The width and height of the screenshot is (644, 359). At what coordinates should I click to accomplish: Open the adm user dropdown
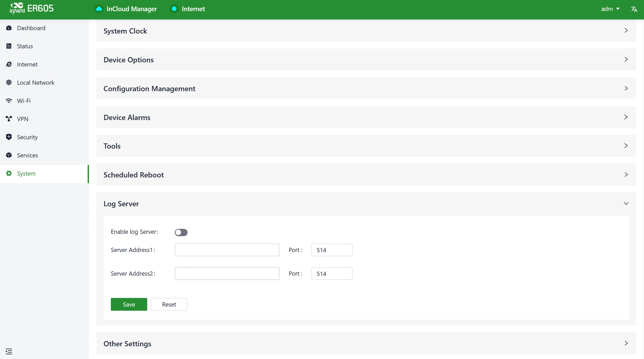pyautogui.click(x=610, y=9)
